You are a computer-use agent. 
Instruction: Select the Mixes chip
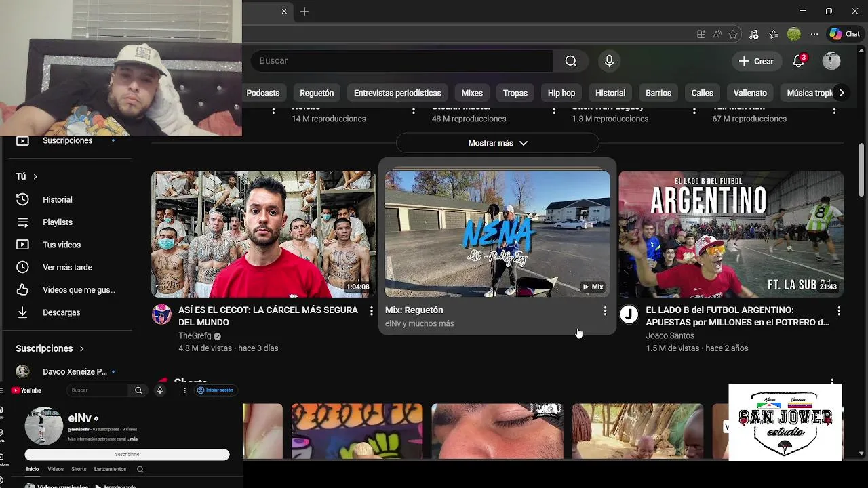[x=472, y=93]
